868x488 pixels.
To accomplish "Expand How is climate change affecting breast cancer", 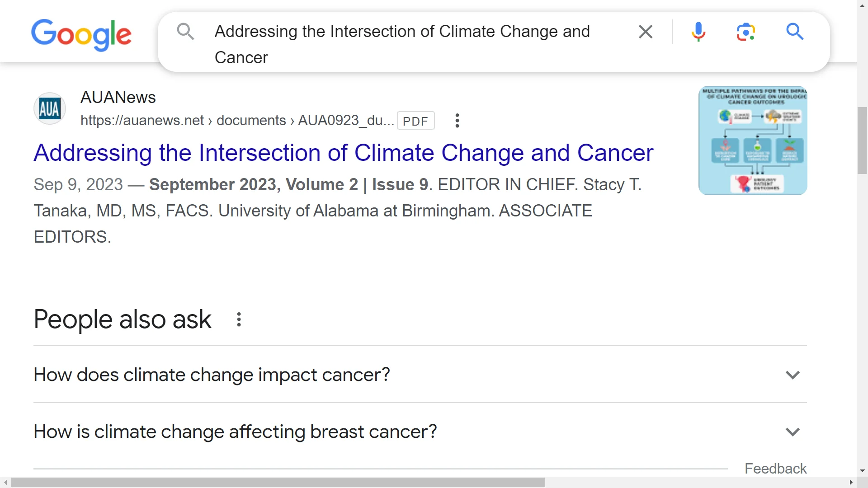I will tap(420, 432).
